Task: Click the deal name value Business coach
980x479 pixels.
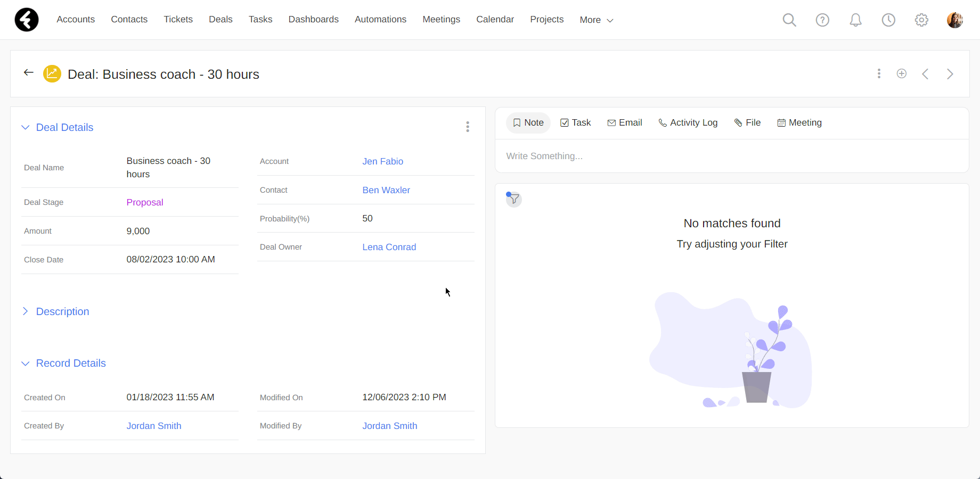Action: tap(168, 168)
